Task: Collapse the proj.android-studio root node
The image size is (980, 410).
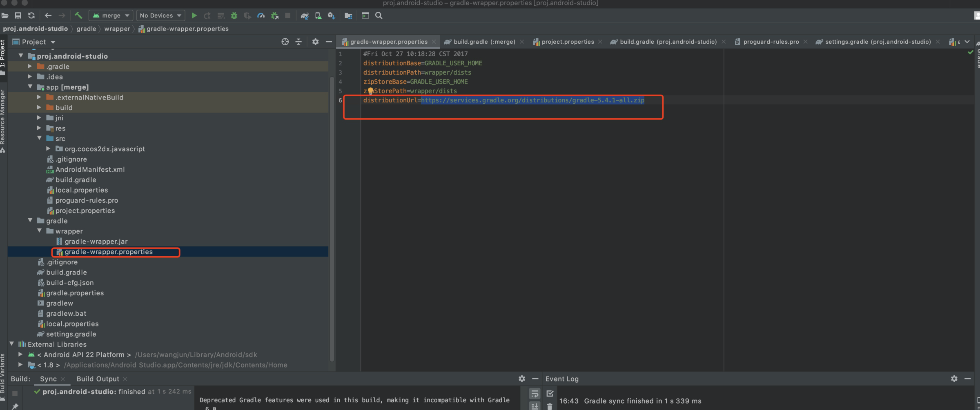Action: [21, 55]
